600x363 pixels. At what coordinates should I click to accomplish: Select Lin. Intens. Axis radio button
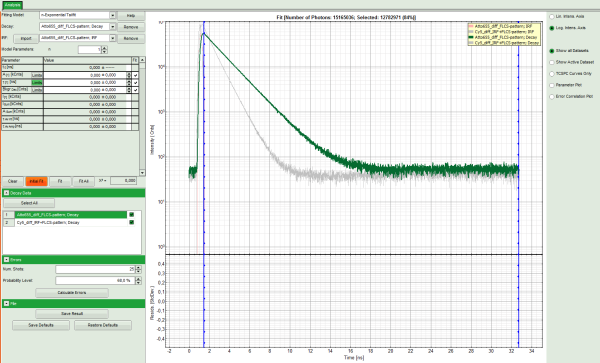[552, 17]
